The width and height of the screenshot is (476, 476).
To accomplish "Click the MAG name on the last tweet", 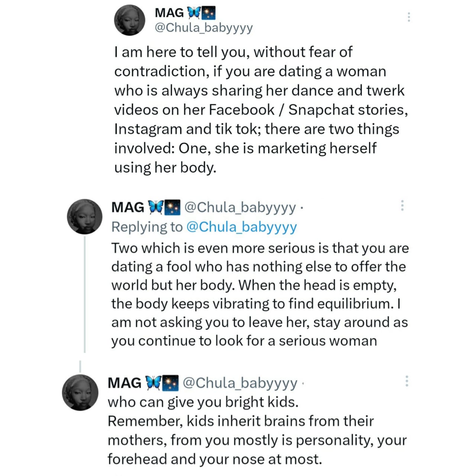I will click(125, 382).
